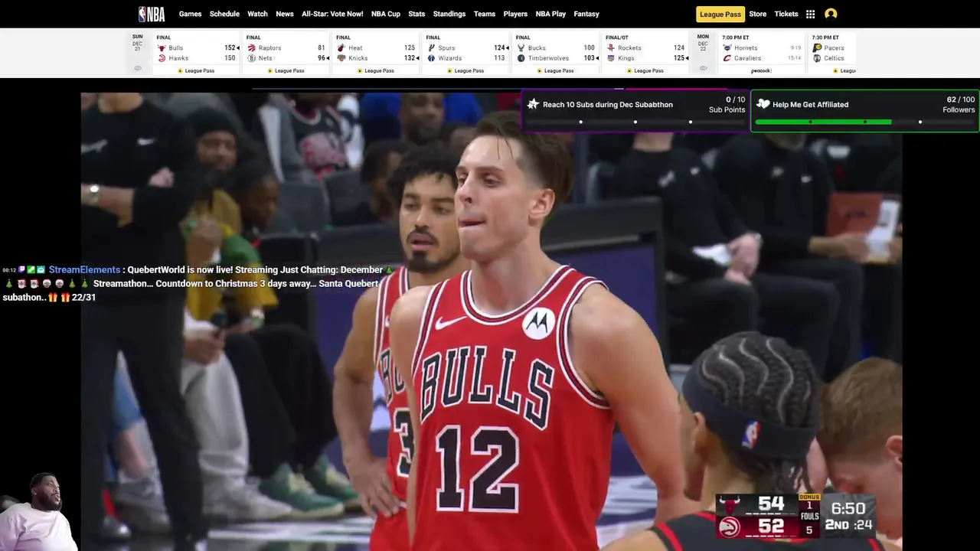980x551 pixels.
Task: Click the Bucks logo in scoreboard
Action: pyautogui.click(x=521, y=48)
